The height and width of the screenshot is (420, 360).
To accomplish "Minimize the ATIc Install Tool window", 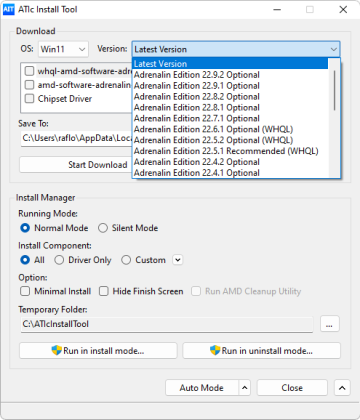I will click(277, 10).
